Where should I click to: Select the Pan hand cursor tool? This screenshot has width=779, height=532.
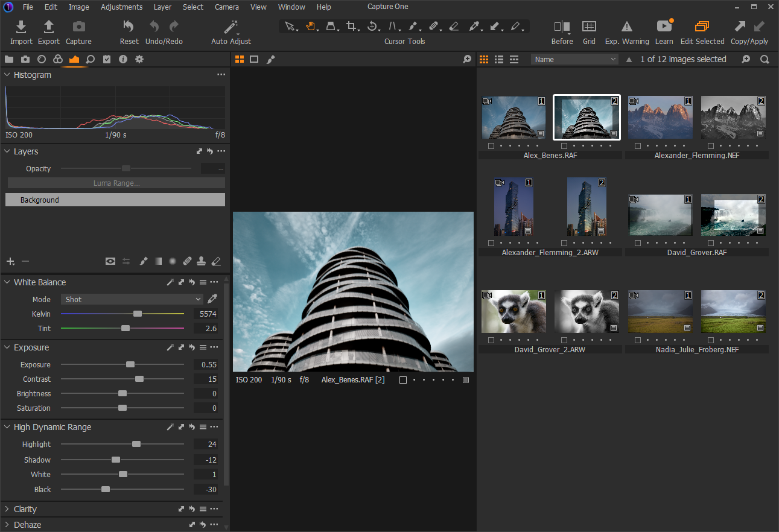pos(310,27)
